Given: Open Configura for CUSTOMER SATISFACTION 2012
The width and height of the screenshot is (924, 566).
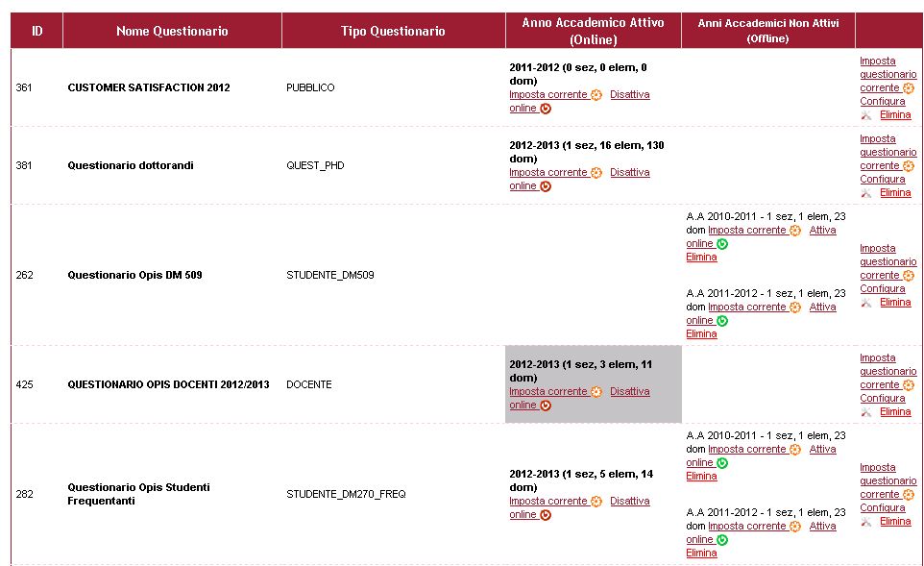Looking at the screenshot, I should (882, 102).
